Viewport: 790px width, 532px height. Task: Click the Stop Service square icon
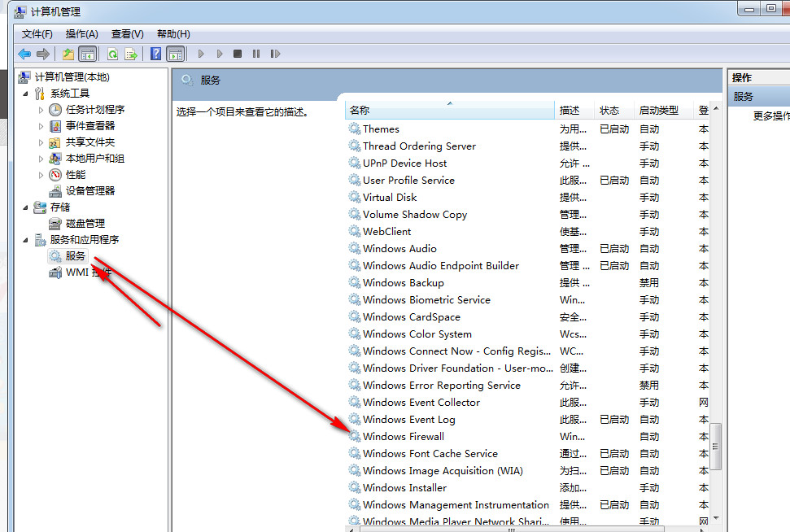coord(238,54)
